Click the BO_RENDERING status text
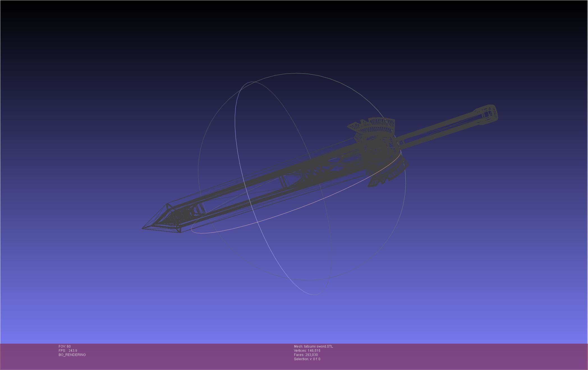This screenshot has height=370, width=588. point(72,355)
